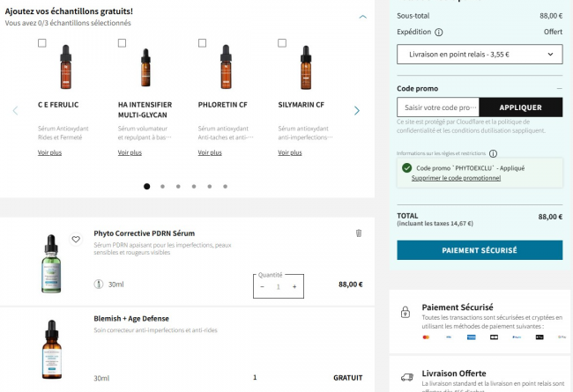Enable the HA INTENSIFIER MULTI-GLYCAN sample checkbox
This screenshot has height=392, width=573.
coord(122,43)
